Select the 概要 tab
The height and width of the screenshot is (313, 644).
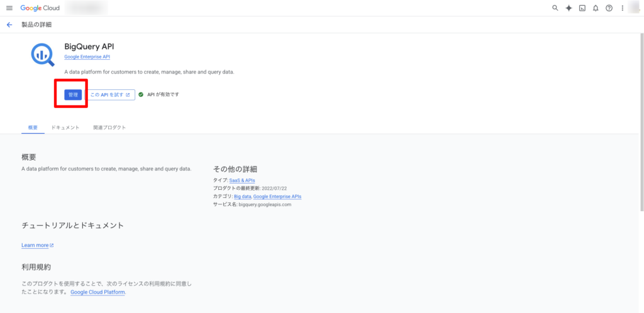pos(33,128)
